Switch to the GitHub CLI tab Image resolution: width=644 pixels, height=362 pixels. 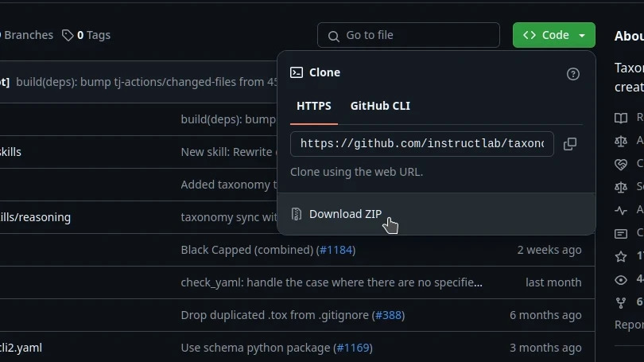[x=380, y=106]
